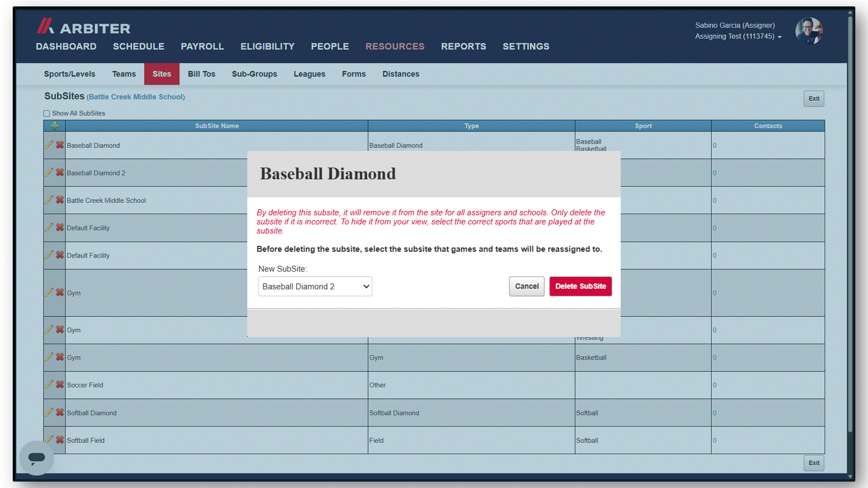The image size is (868, 488).
Task: Click the Arbiter logo
Action: click(84, 26)
